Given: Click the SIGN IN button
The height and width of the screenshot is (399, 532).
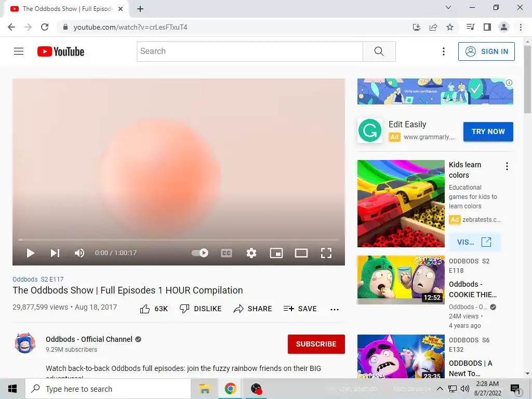Looking at the screenshot, I should click(486, 51).
